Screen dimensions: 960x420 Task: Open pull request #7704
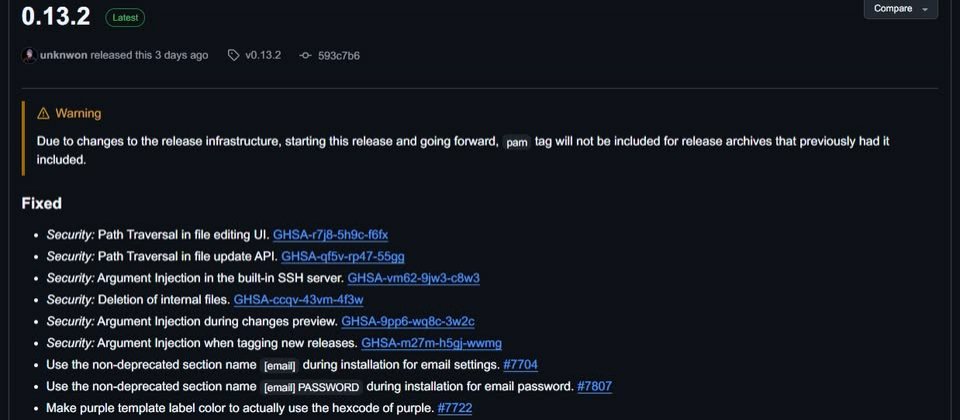[520, 365]
